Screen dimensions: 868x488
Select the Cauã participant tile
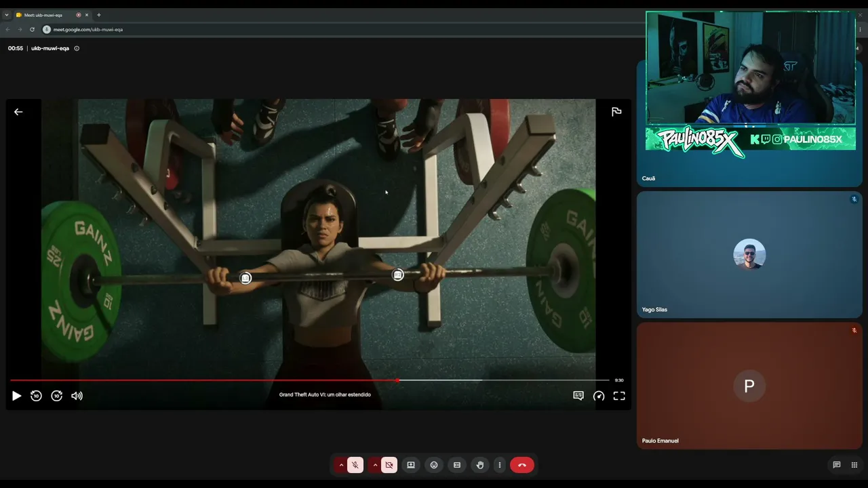749,123
